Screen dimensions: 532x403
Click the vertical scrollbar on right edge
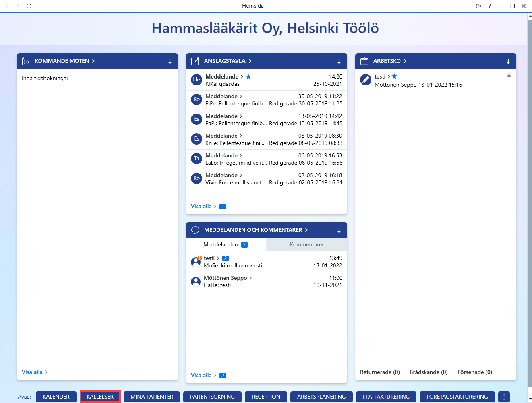click(x=530, y=201)
